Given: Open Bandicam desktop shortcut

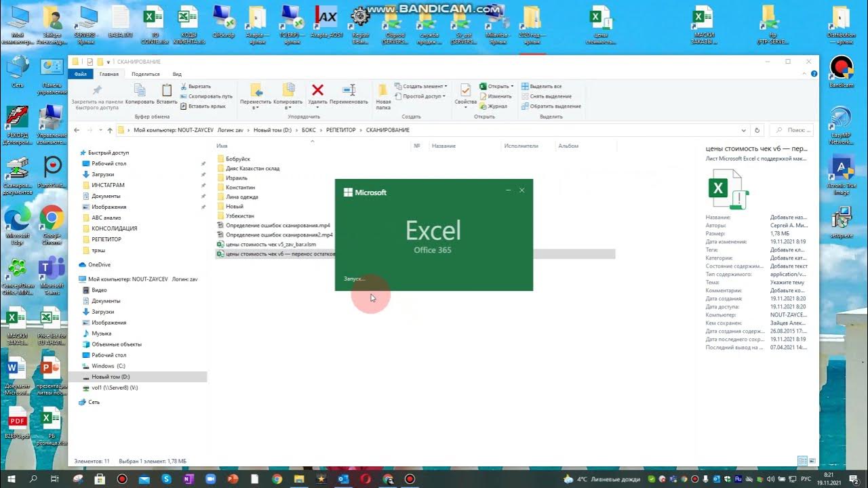Looking at the screenshot, I should pyautogui.click(x=842, y=72).
